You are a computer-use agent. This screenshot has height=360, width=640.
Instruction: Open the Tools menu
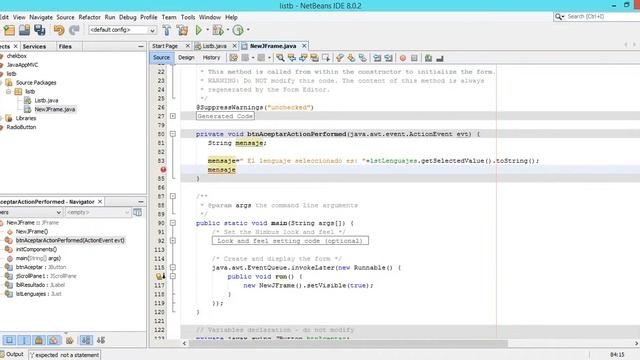click(x=188, y=17)
